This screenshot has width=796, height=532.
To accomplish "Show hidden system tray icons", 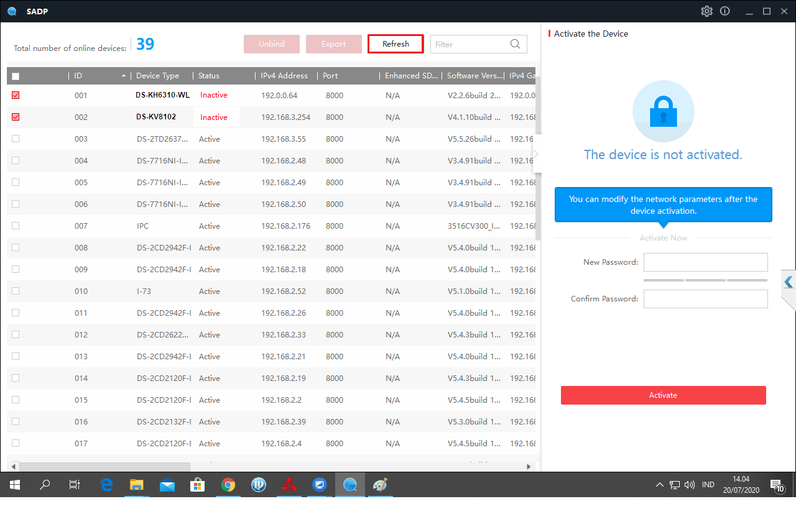I will tap(659, 485).
